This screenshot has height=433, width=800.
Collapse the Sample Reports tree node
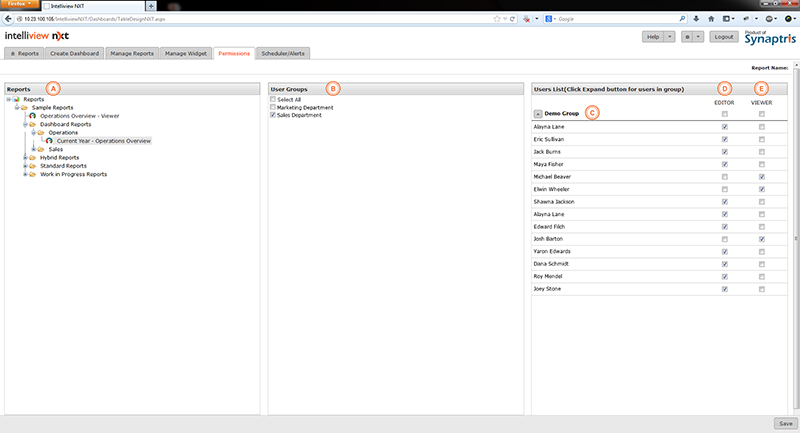(17, 108)
